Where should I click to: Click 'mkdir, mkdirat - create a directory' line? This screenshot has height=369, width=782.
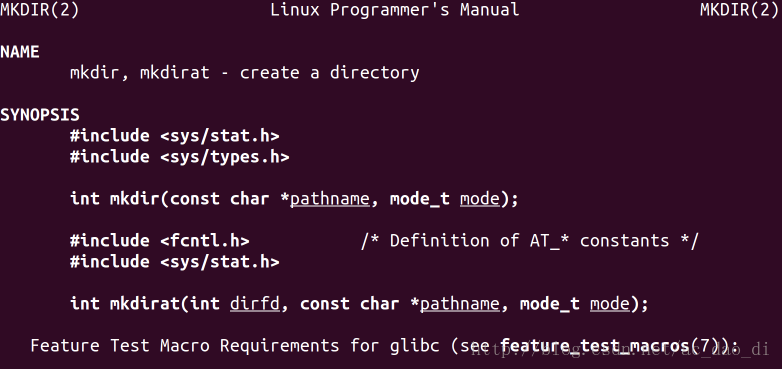244,73
